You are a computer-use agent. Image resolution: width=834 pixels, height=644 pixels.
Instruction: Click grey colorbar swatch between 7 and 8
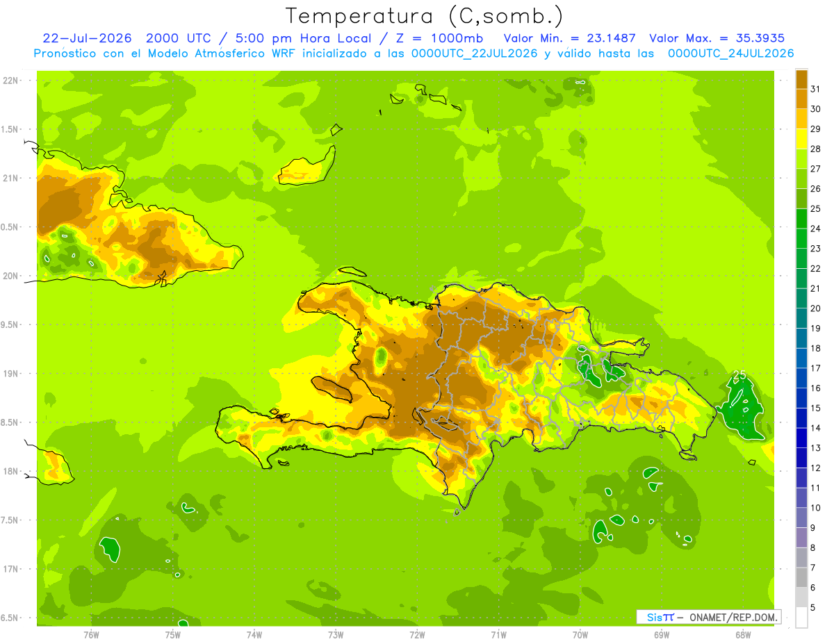[801, 557]
